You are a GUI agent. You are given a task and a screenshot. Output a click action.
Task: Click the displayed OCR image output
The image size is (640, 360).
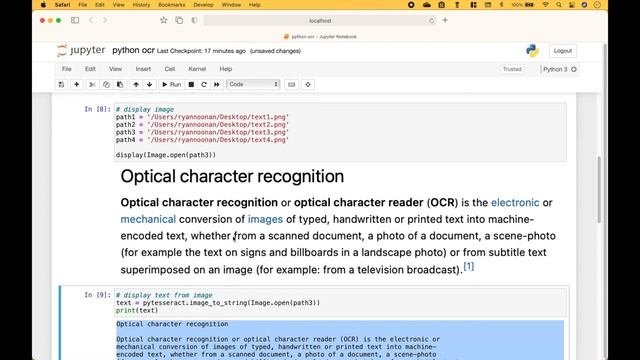[x=338, y=222]
